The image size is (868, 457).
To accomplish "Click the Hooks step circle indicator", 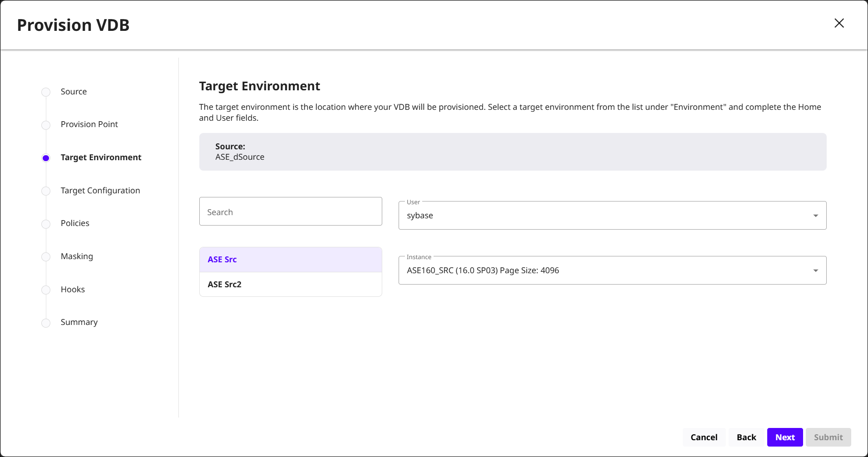I will (x=46, y=290).
